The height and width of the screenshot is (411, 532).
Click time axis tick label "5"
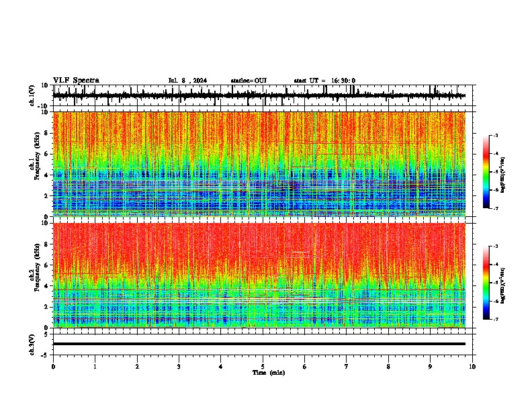(x=263, y=367)
